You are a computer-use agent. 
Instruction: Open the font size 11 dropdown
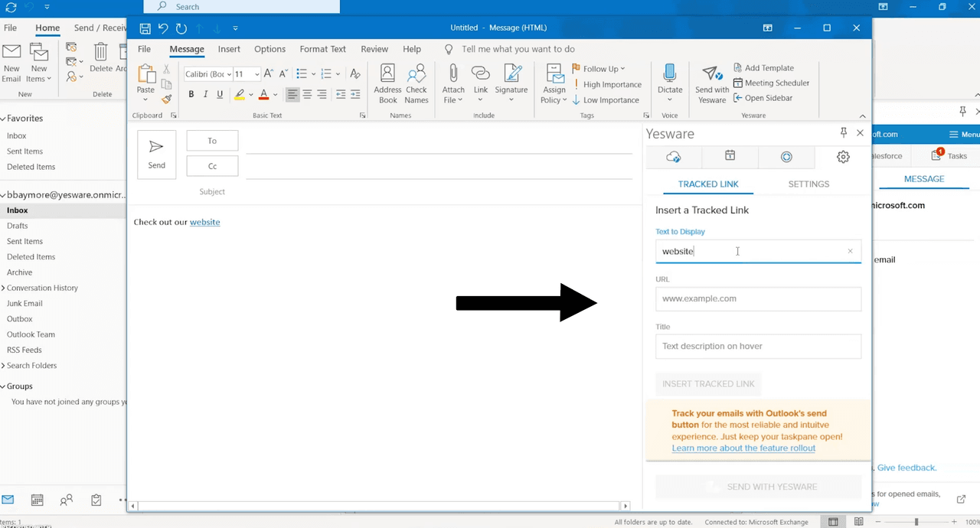257,74
